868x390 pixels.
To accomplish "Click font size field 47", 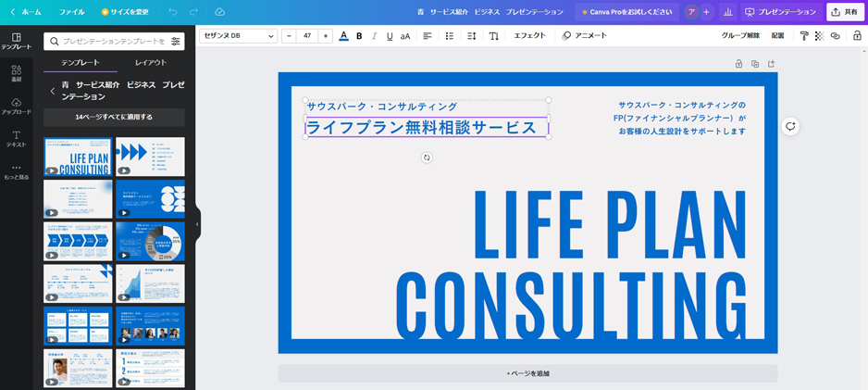I will coord(307,35).
